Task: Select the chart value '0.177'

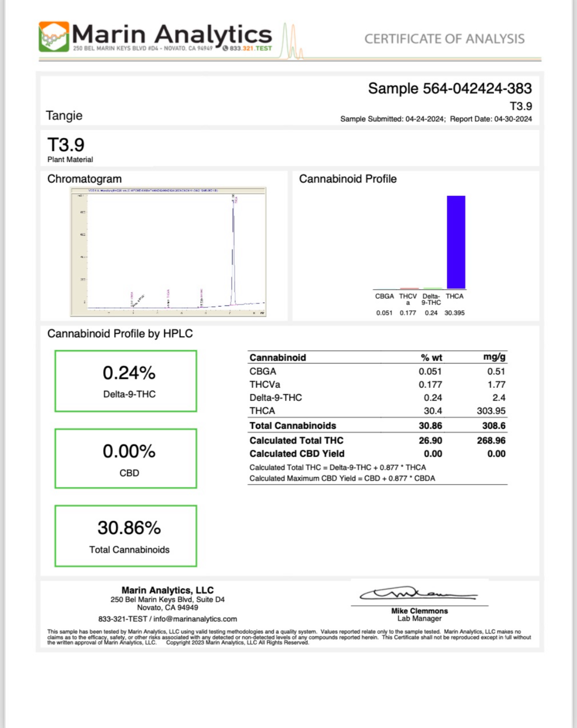Action: [408, 313]
